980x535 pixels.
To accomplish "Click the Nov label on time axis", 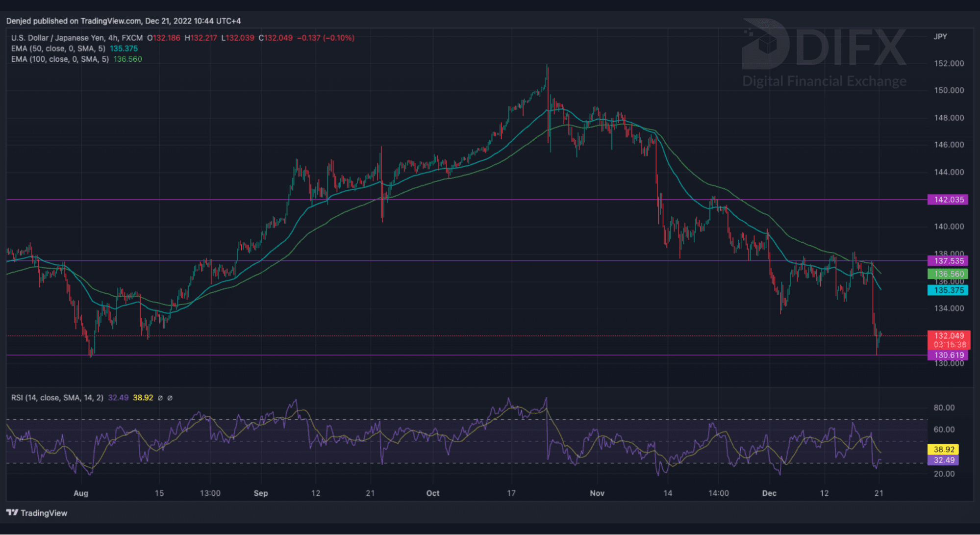I will coord(597,493).
